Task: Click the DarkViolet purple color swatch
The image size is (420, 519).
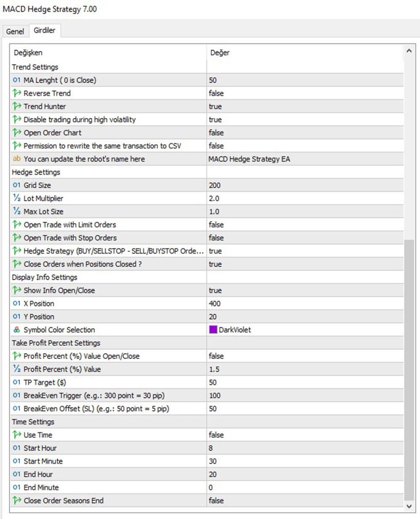Action: click(213, 330)
